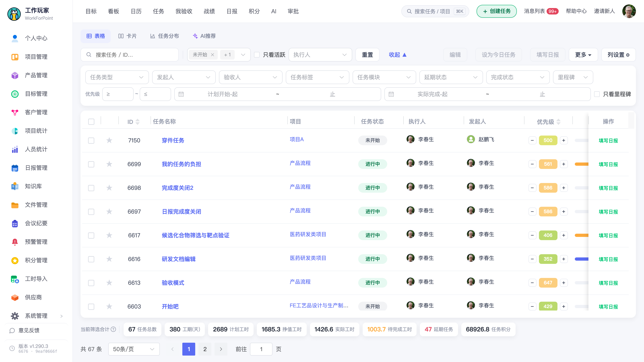Expand 系统管理 sidebar submenu

(x=61, y=316)
